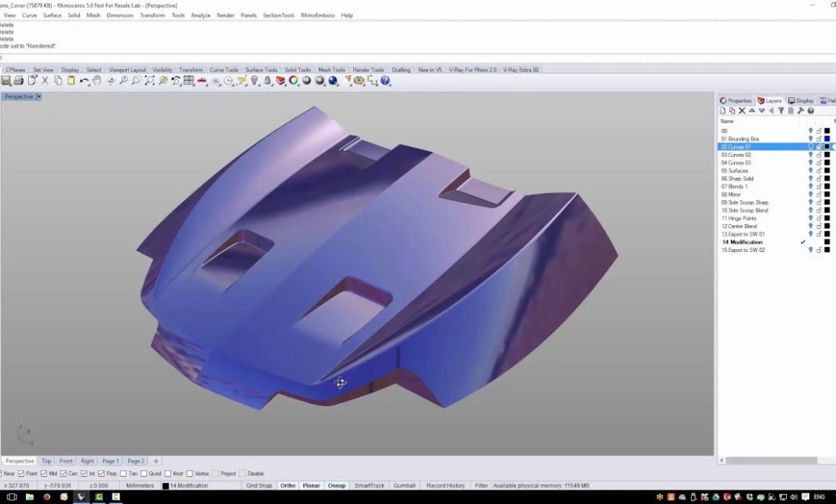Click the Move layer up arrow icon
Screen dimensions: 836x504
click(752, 111)
